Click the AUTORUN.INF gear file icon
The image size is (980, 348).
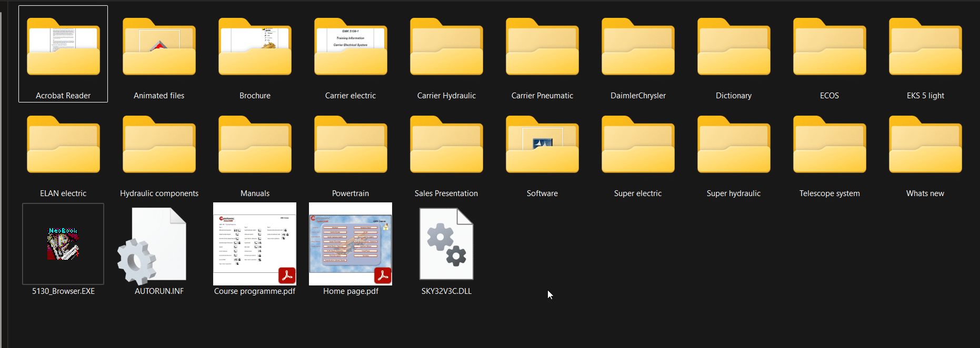(152, 246)
